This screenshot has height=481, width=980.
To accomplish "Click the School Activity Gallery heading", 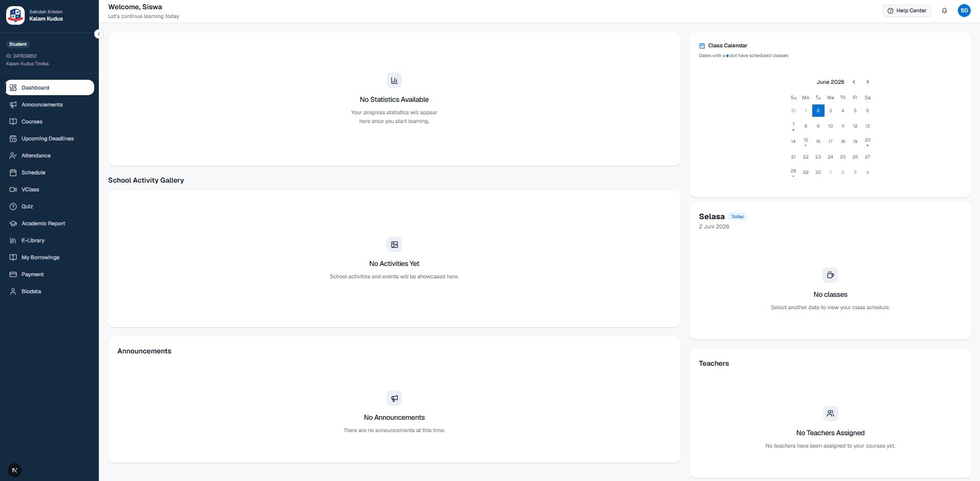I will 146,180.
